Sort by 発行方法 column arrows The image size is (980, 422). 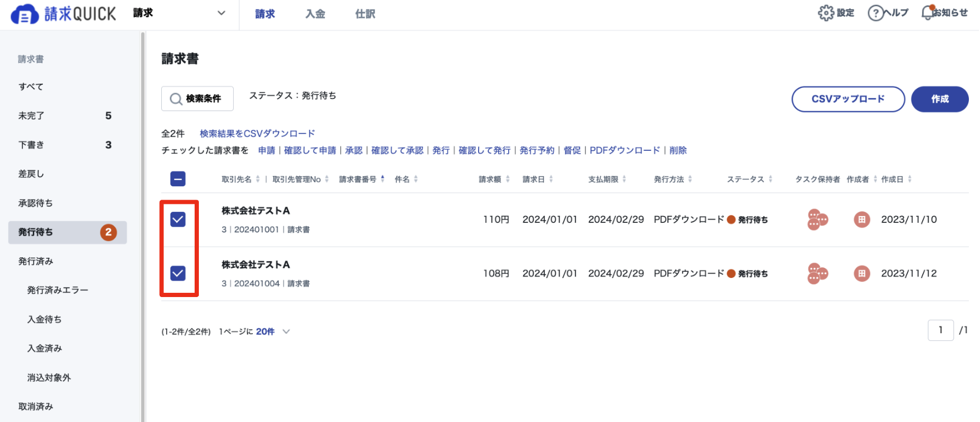pyautogui.click(x=690, y=179)
